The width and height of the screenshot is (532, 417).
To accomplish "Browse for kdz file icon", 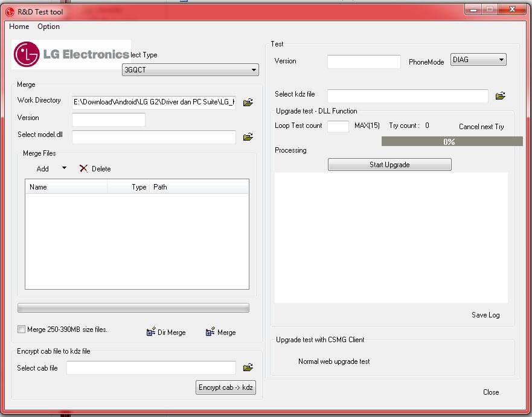I will point(501,95).
